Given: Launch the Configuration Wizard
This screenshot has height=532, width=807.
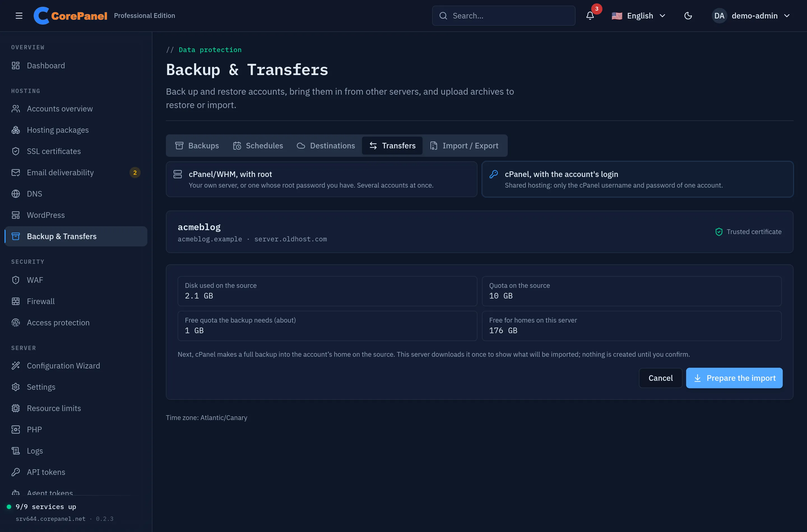Looking at the screenshot, I should (76, 366).
